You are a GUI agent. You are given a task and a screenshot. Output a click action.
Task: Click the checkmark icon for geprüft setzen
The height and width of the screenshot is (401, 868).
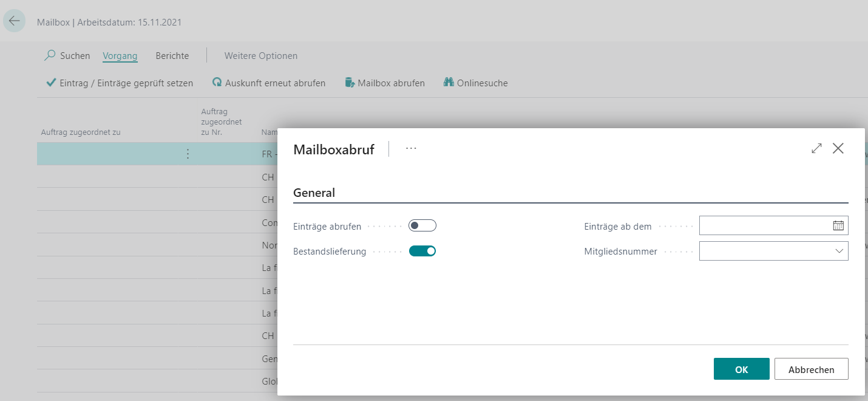point(52,83)
